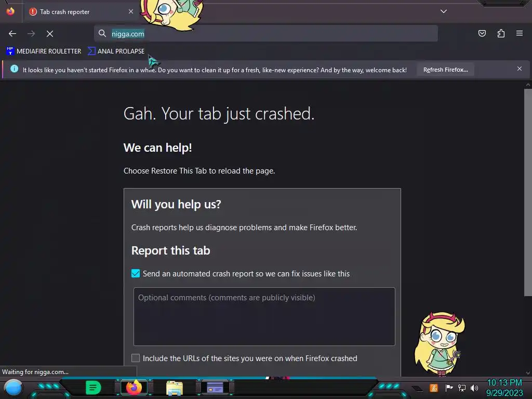Open the Firefox application menu
532x399 pixels.
(520, 33)
